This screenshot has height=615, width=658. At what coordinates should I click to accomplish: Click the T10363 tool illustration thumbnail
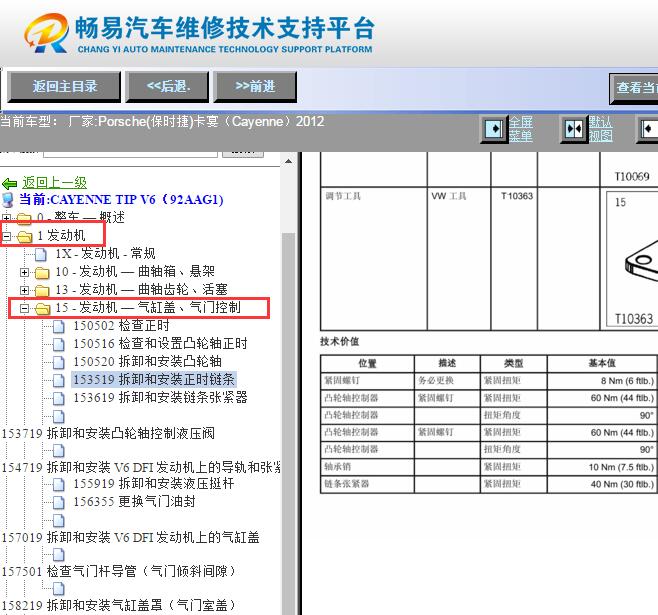[x=633, y=260]
